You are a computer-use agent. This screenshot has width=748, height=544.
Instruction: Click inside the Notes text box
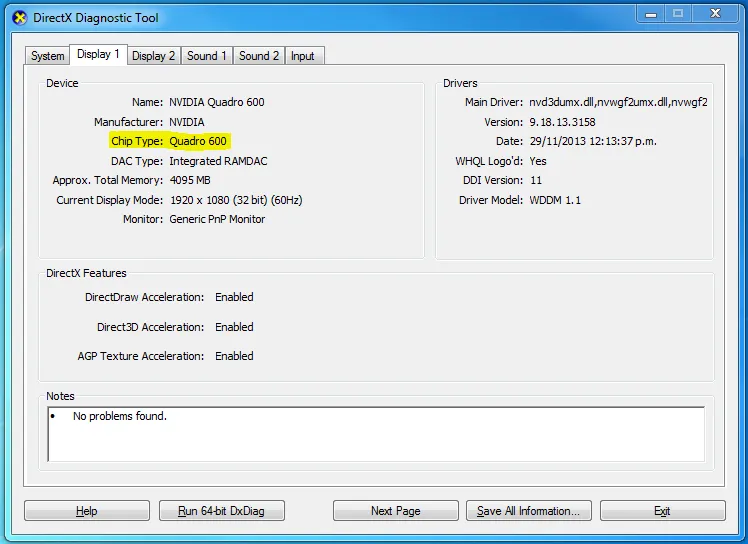click(376, 434)
